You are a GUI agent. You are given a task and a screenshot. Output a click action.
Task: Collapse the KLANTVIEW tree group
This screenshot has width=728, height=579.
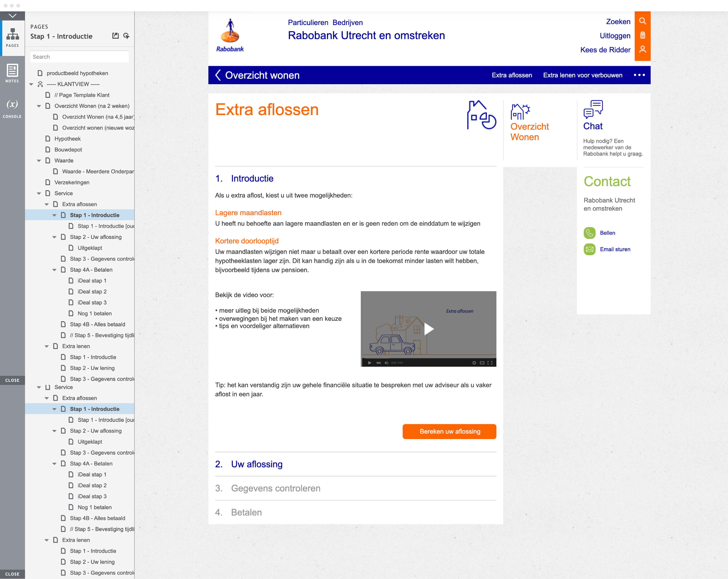coord(31,84)
